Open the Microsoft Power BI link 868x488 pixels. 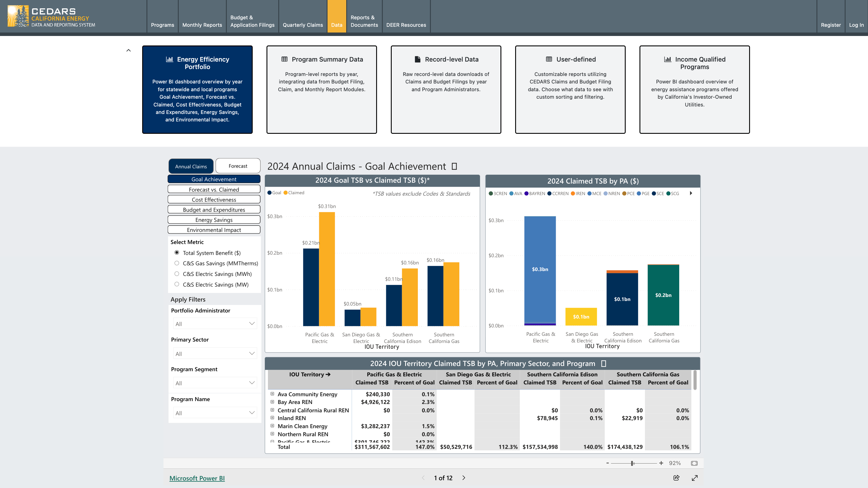coord(197,478)
